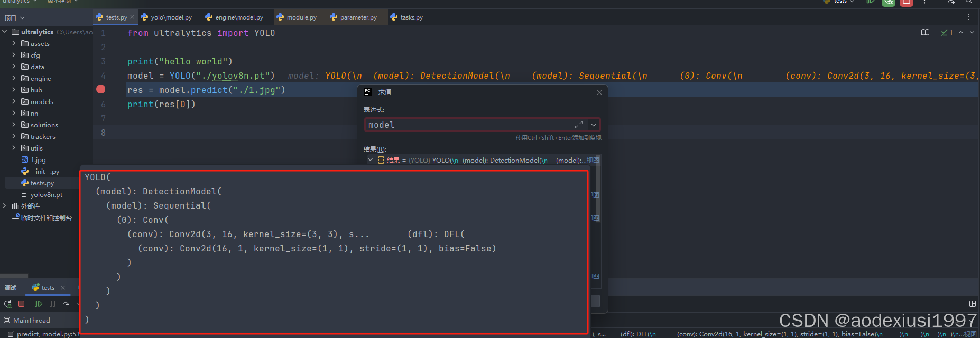980x338 pixels.
Task: Expand the data folder
Action: pos(14,67)
